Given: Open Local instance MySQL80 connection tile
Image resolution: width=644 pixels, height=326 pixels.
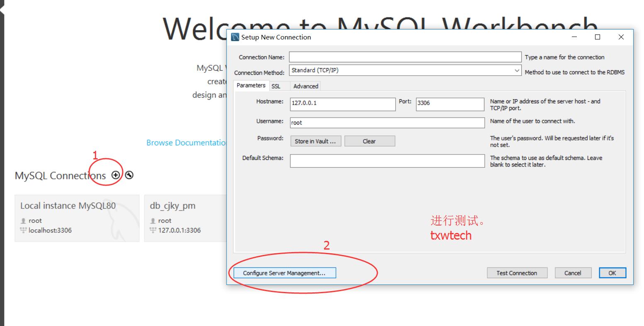Looking at the screenshot, I should click(77, 218).
